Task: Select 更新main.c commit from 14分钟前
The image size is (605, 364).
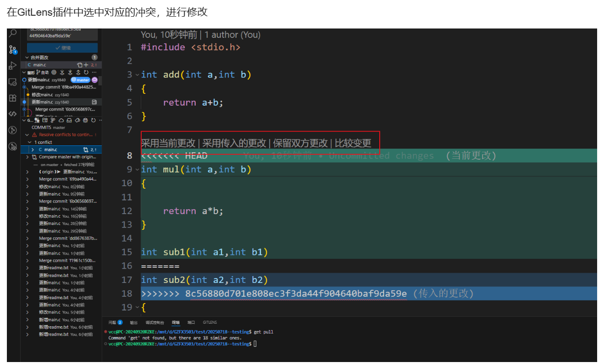Action: (63, 209)
